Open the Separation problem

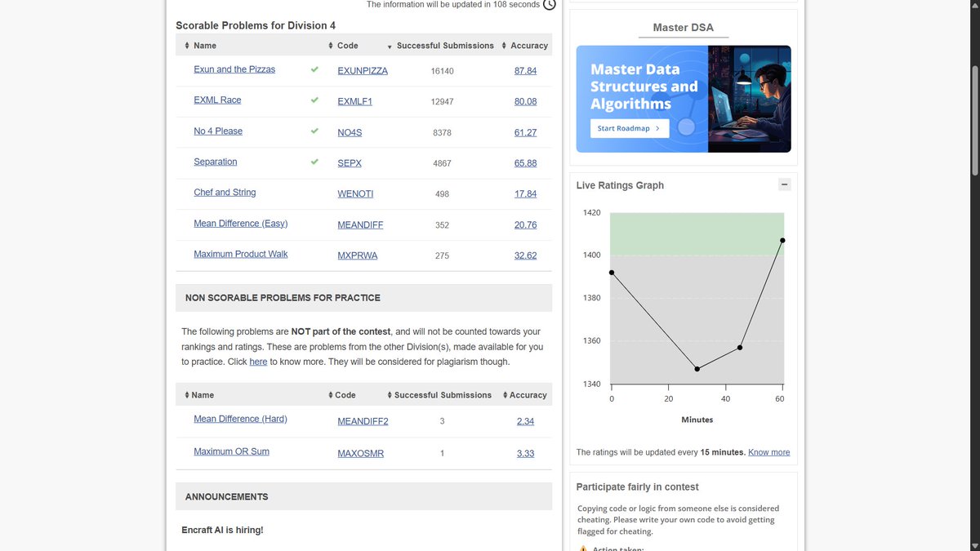(216, 162)
